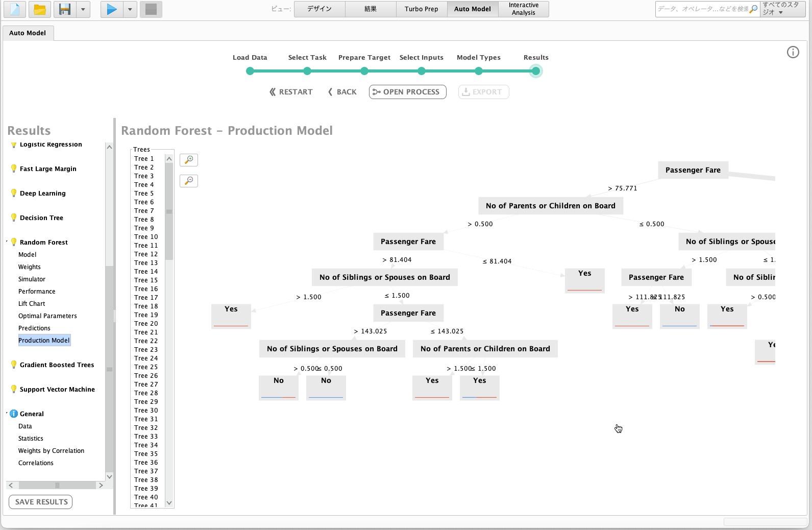The width and height of the screenshot is (812, 530).
Task: Click the save disk icon
Action: point(65,9)
